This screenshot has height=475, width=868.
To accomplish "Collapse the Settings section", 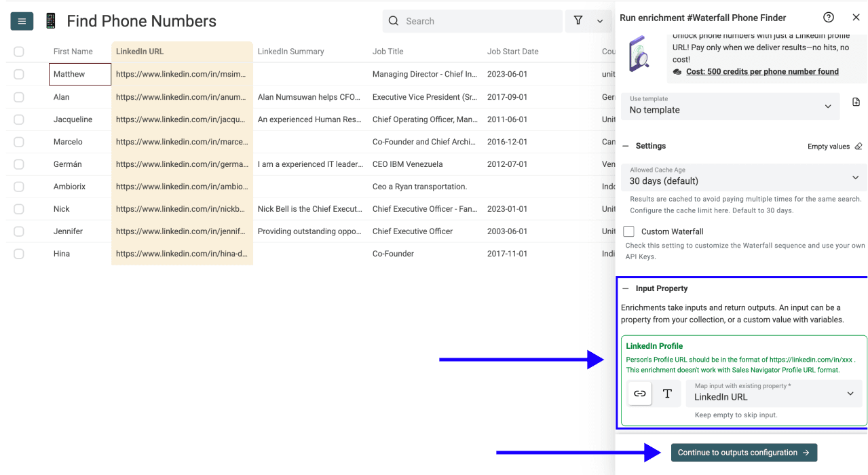I will pyautogui.click(x=625, y=146).
